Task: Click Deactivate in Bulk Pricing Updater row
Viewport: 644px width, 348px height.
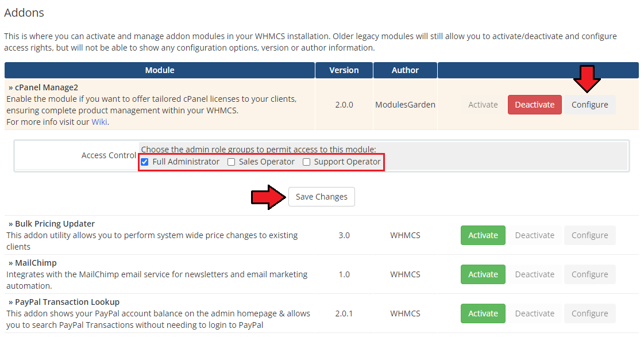Action: [x=534, y=235]
